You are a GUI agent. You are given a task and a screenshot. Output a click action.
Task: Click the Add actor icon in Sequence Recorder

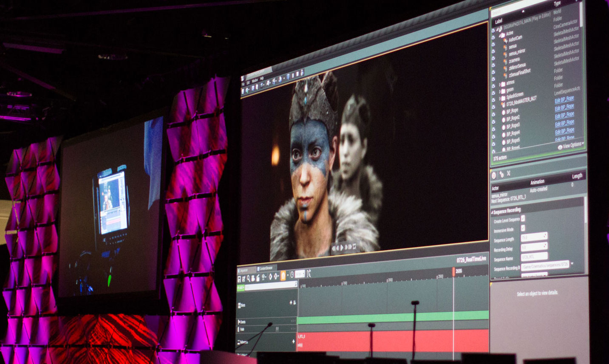[502, 174]
